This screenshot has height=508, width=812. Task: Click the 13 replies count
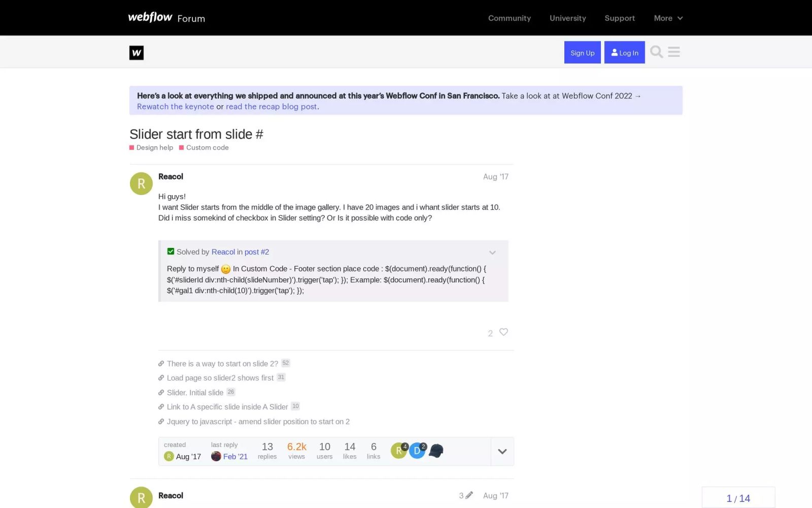[x=267, y=451]
